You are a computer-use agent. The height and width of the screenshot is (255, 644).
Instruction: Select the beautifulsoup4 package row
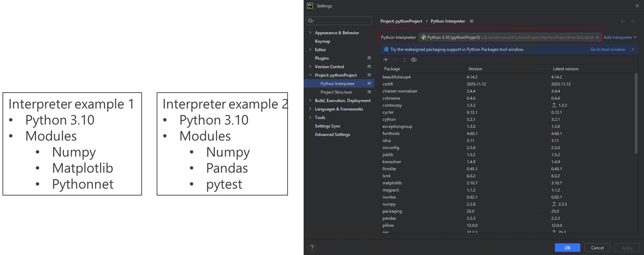coord(508,77)
